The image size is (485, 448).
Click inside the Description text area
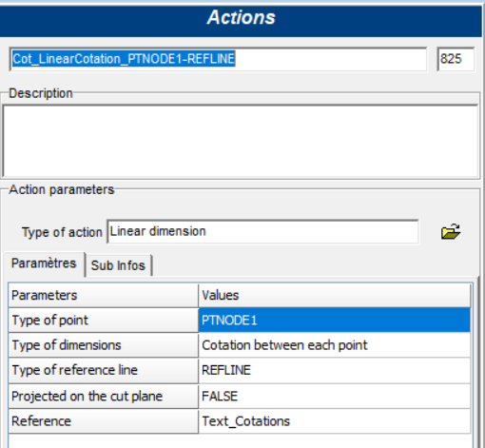point(241,141)
